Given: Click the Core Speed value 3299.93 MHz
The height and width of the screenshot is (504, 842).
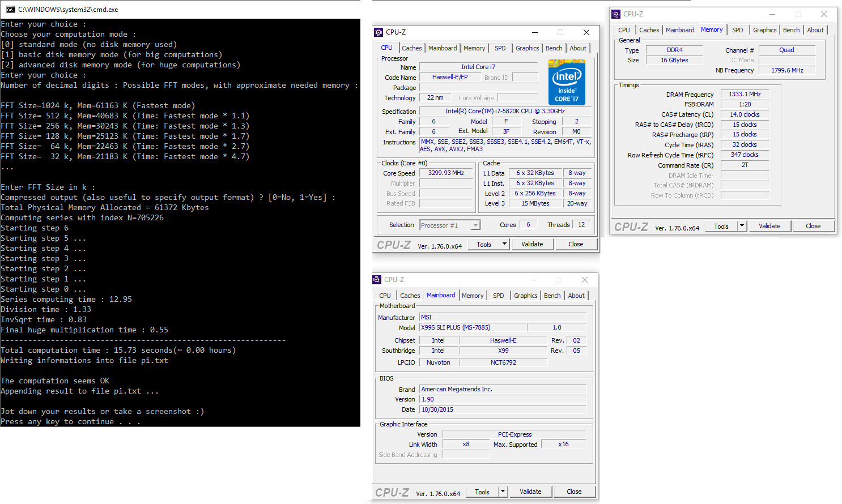Looking at the screenshot, I should 446,173.
